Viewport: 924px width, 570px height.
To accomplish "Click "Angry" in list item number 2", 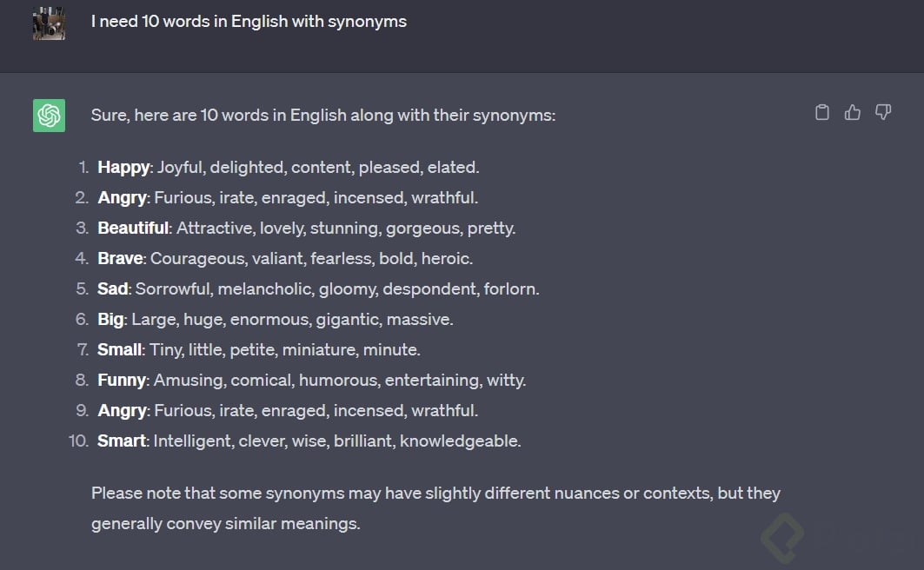I will click(122, 197).
